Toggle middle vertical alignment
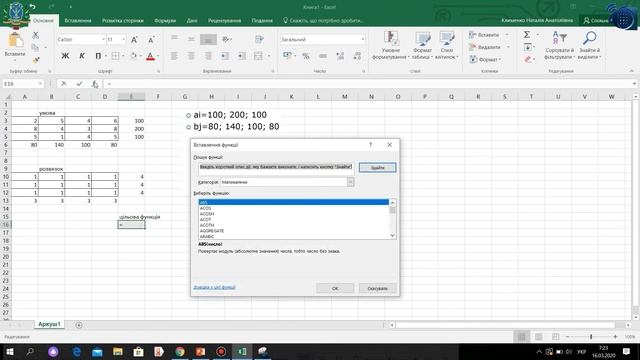This screenshot has height=360, width=640. pos(191,39)
